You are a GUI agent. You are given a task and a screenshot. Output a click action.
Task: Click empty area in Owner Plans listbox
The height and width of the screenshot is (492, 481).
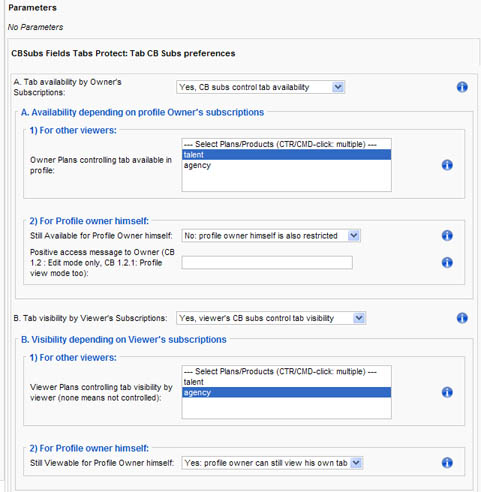pos(286,180)
